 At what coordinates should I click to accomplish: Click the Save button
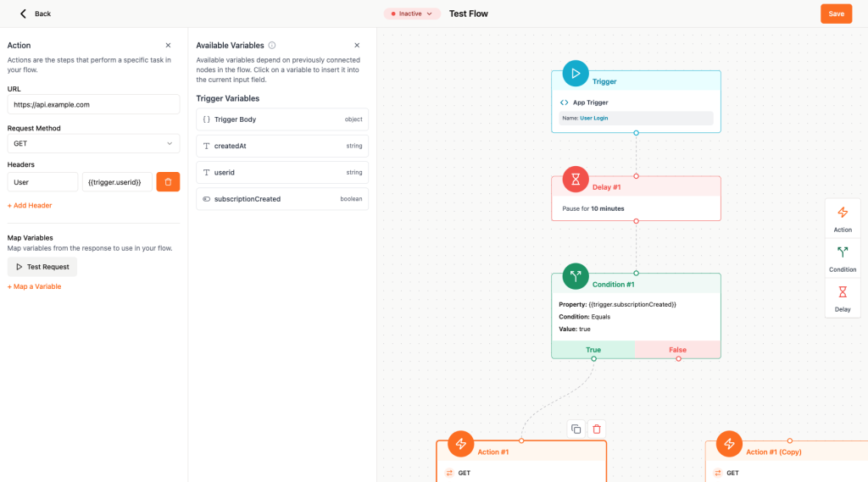coord(836,14)
